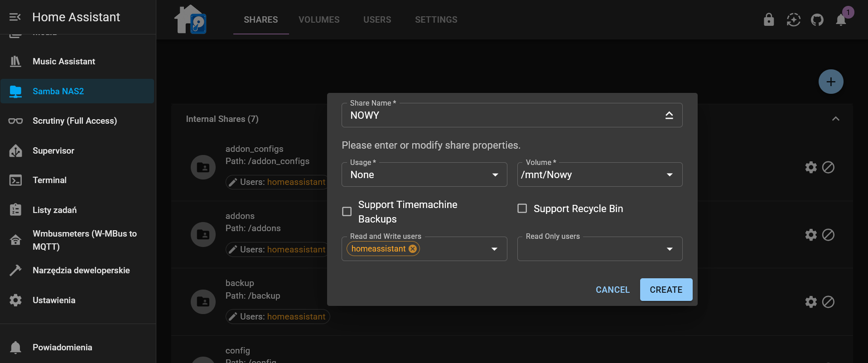
Task: Open Listy zadań sidebar icon
Action: coord(15,210)
